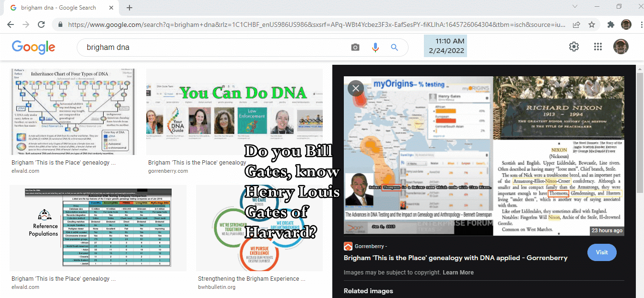Open the Chrome profile avatar in toolbar

[626, 24]
